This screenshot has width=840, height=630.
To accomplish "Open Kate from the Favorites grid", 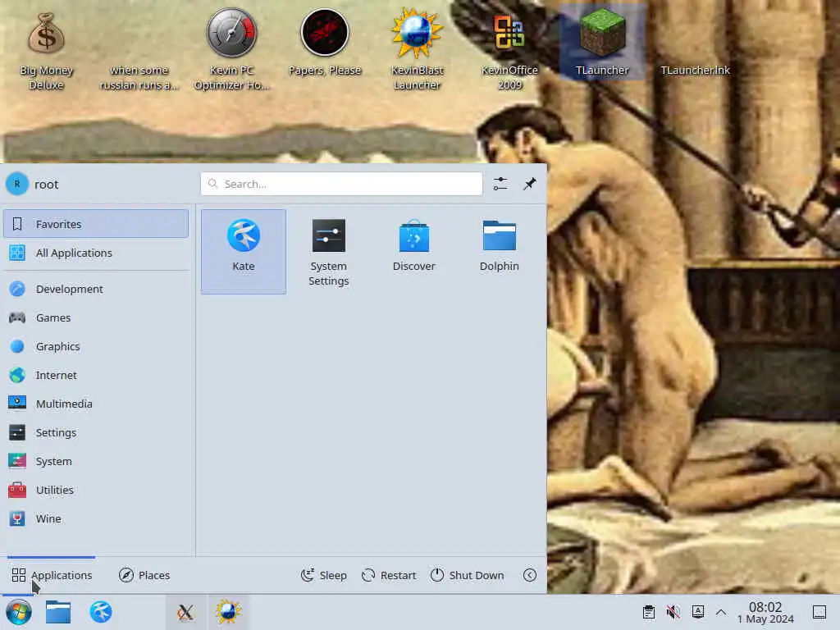I will 243,251.
